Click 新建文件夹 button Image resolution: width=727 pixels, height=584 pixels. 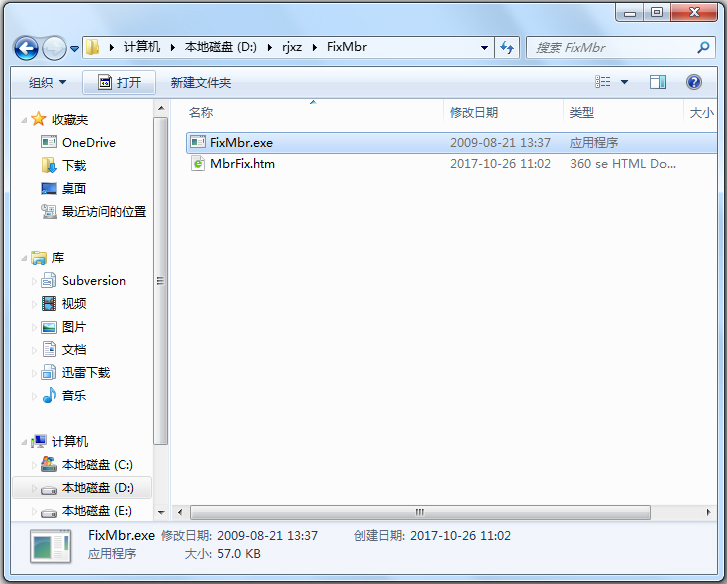201,83
